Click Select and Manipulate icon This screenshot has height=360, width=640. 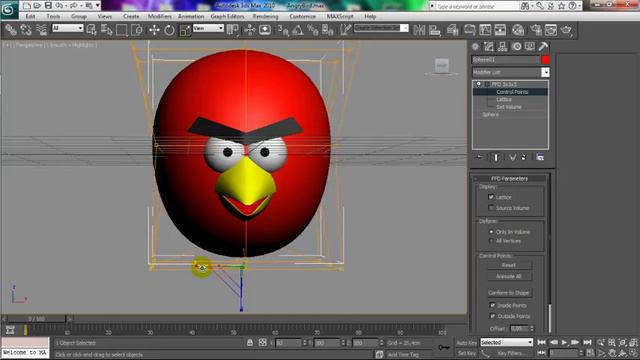tap(249, 29)
